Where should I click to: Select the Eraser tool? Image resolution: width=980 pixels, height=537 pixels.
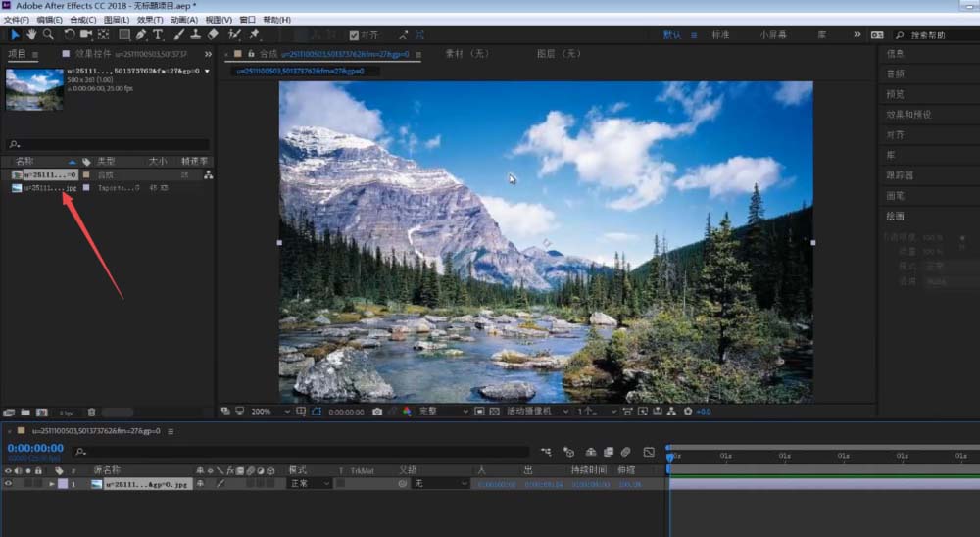click(x=213, y=34)
